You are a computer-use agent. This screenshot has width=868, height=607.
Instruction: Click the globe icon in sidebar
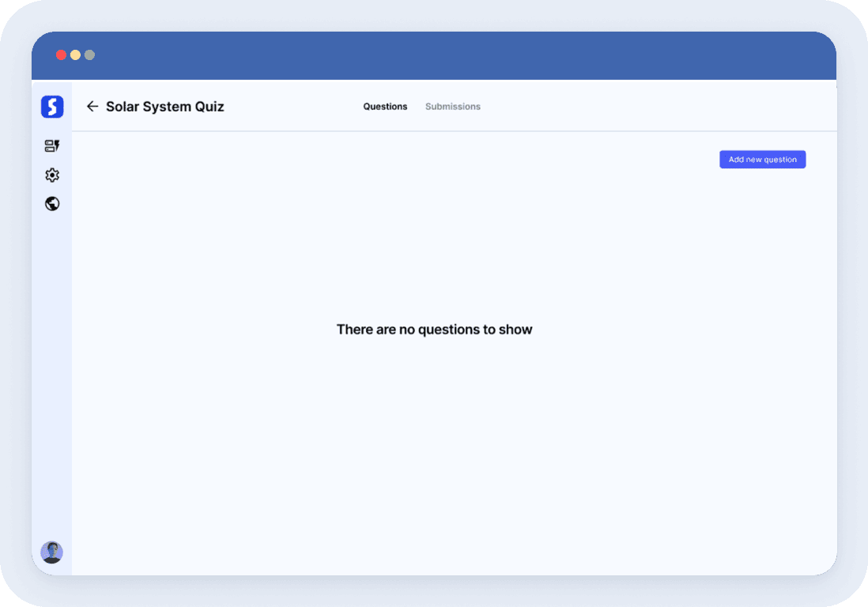pyautogui.click(x=52, y=204)
